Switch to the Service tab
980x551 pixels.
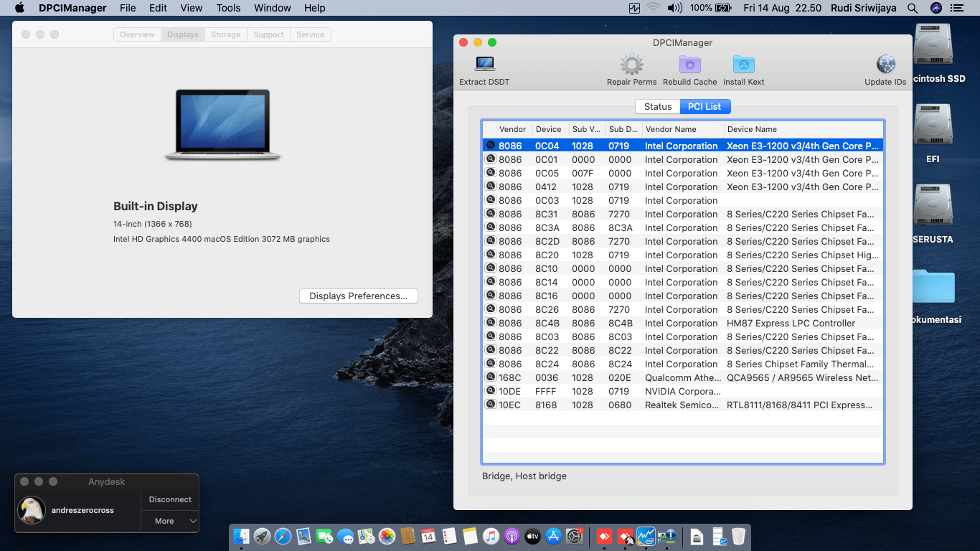[x=310, y=34]
